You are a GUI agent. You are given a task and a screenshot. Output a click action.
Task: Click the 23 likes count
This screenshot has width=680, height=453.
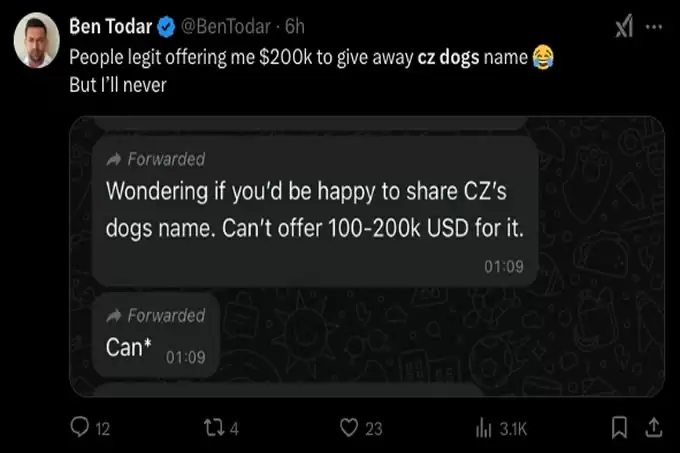tap(374, 428)
